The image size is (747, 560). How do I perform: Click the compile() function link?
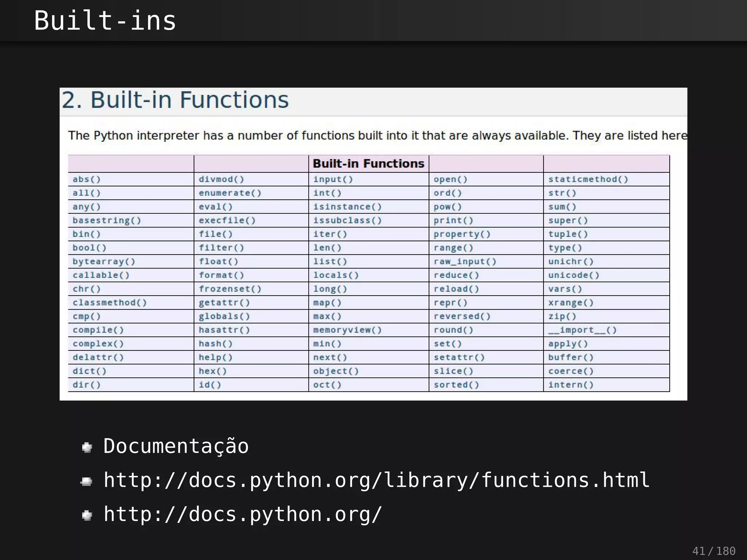(x=98, y=330)
